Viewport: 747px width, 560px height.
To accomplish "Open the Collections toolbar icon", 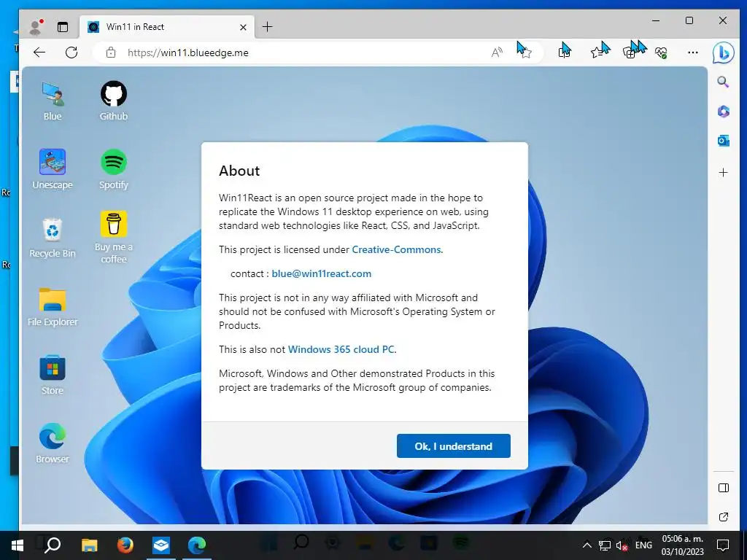I will pyautogui.click(x=630, y=52).
